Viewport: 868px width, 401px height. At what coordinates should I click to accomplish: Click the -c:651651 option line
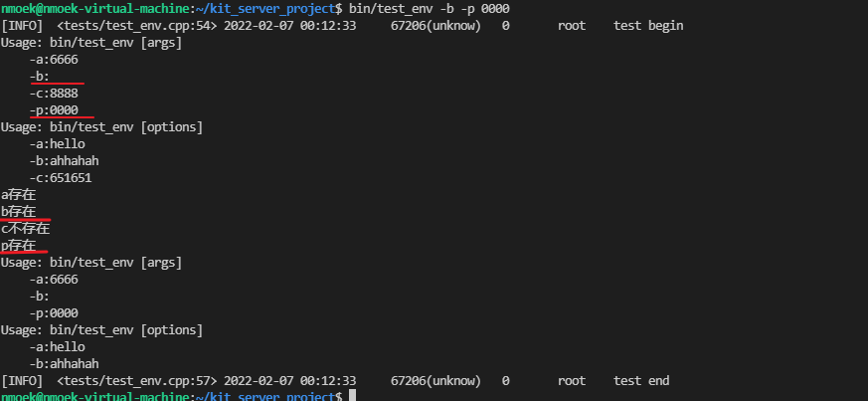pyautogui.click(x=61, y=178)
